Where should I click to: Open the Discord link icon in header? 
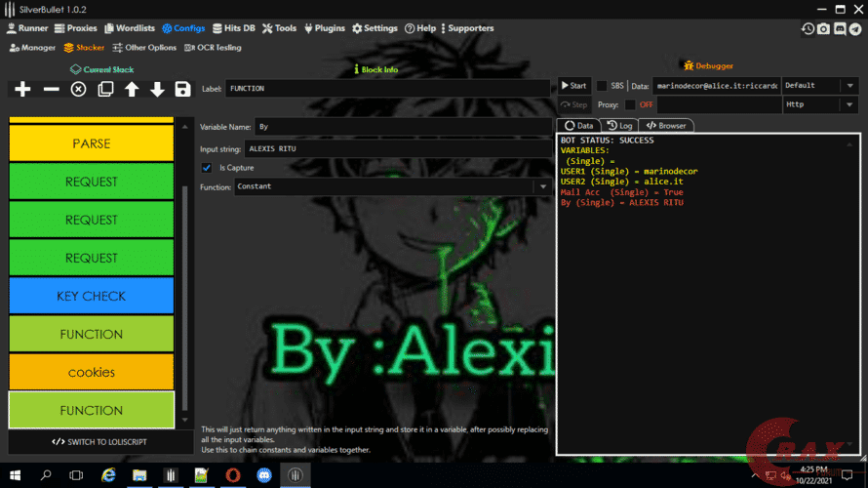[x=840, y=29]
